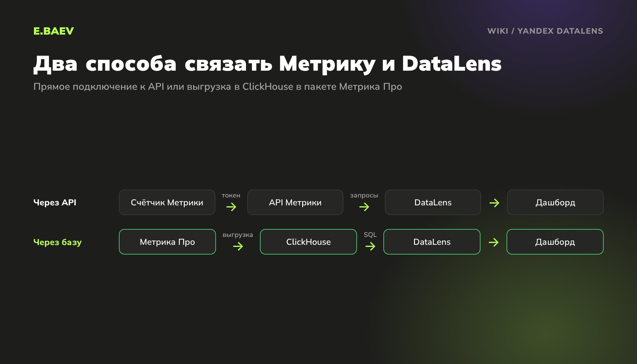Click the arrow under 'запросы'

pyautogui.click(x=364, y=207)
